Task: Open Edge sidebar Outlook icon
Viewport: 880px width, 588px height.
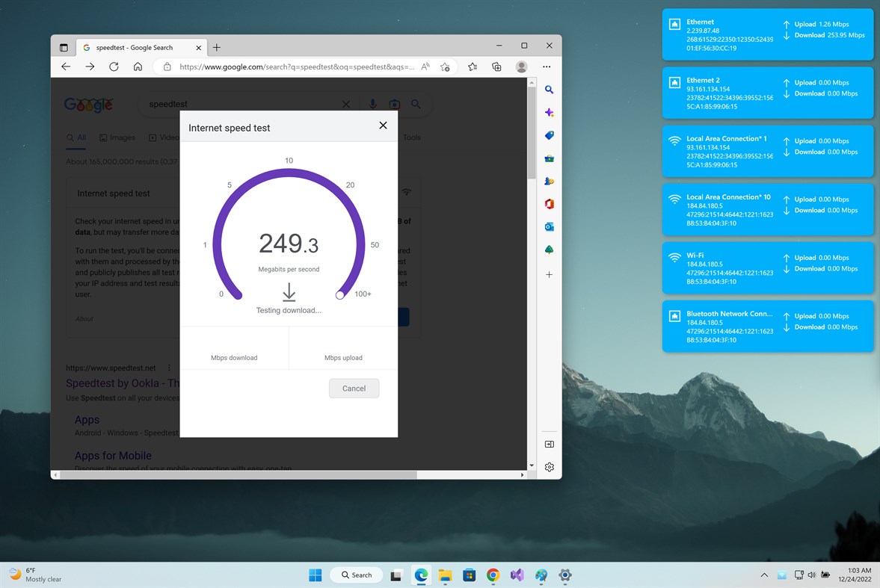Action: 550,226
